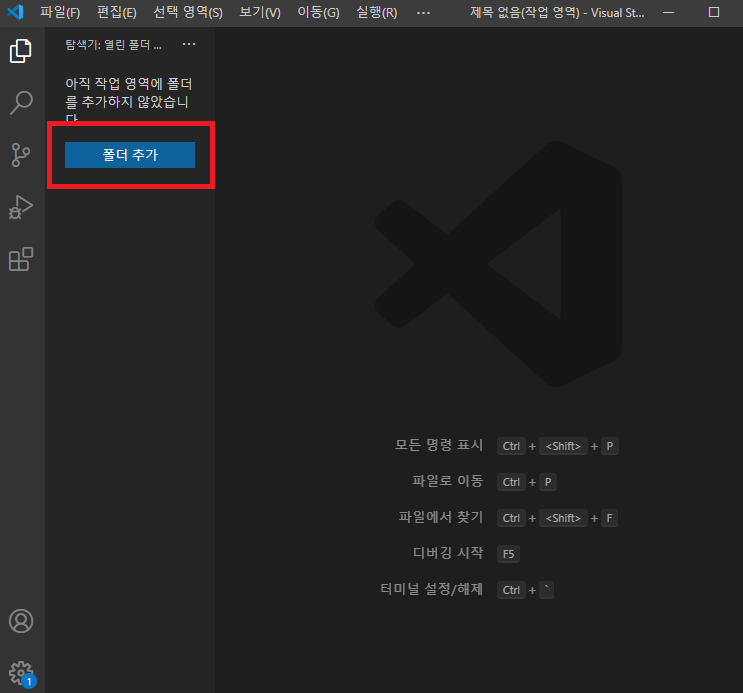743x693 pixels.
Task: Open the 선택 영역(S) menu
Action: pyautogui.click(x=188, y=12)
